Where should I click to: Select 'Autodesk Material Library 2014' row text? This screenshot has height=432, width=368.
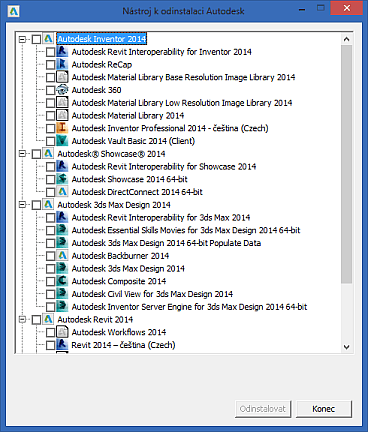pyautogui.click(x=128, y=116)
